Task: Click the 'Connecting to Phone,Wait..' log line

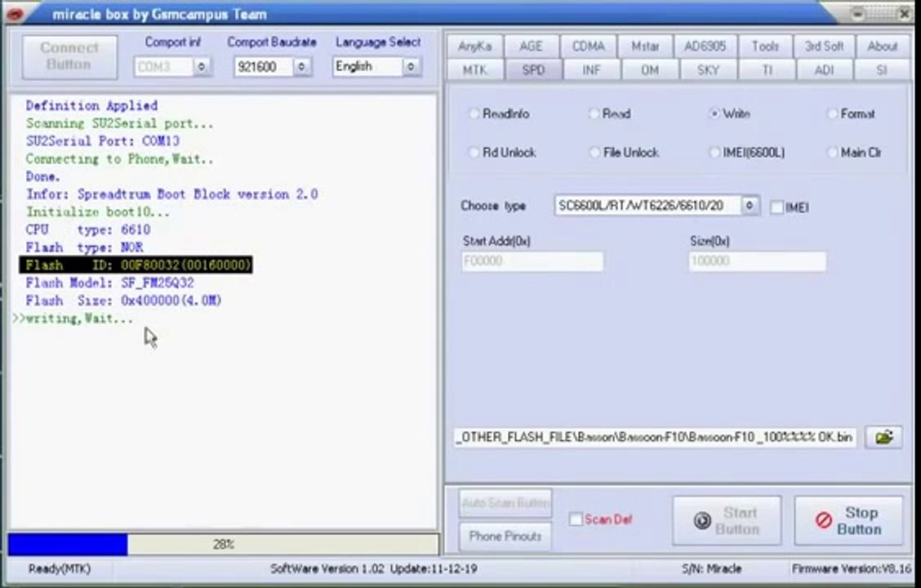Action: pos(119,159)
